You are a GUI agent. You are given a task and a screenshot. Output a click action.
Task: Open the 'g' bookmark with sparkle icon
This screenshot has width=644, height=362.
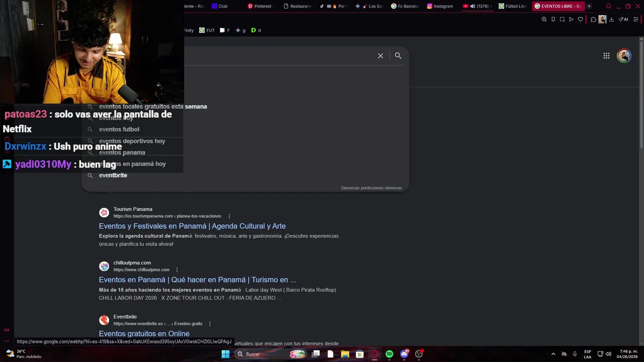[240, 30]
